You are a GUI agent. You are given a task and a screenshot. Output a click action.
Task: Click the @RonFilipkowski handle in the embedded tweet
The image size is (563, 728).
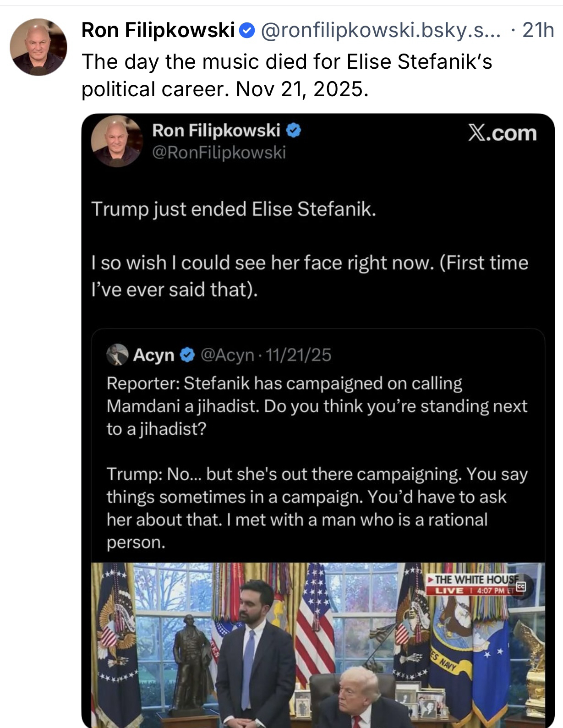click(219, 152)
